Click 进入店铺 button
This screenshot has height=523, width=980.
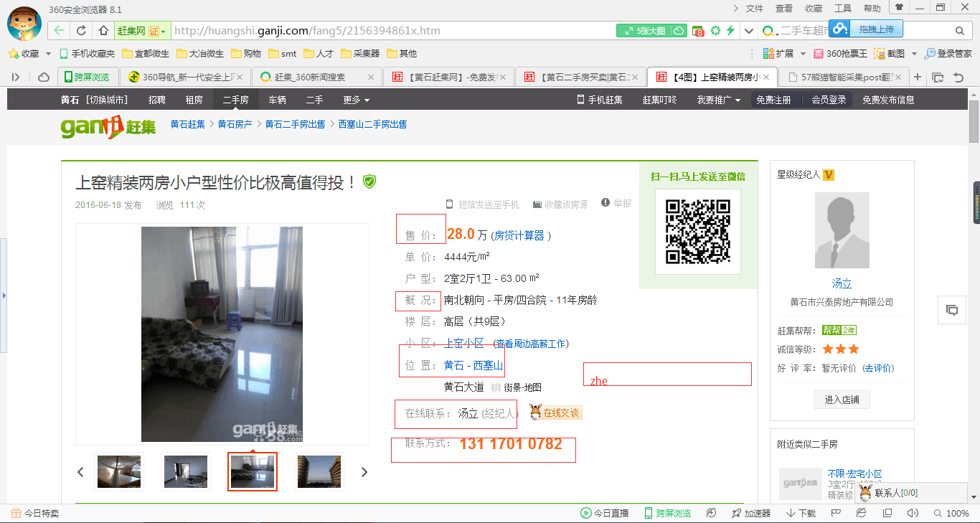click(842, 400)
